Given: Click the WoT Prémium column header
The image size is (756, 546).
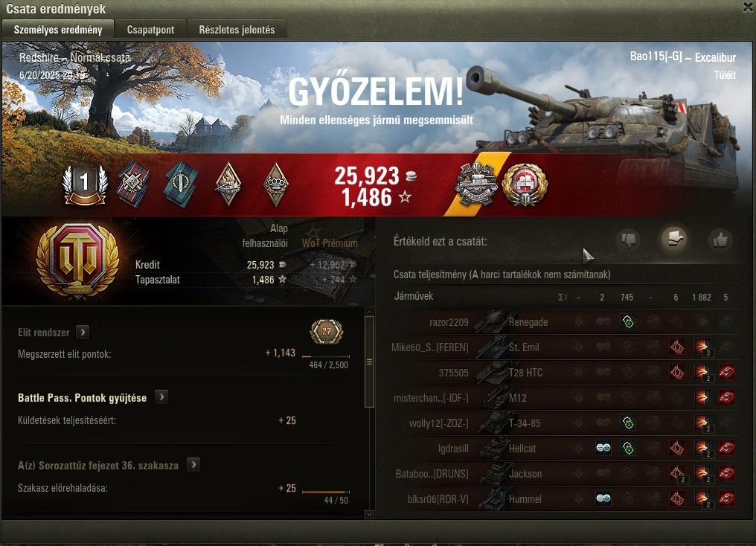Looking at the screenshot, I should point(330,243).
